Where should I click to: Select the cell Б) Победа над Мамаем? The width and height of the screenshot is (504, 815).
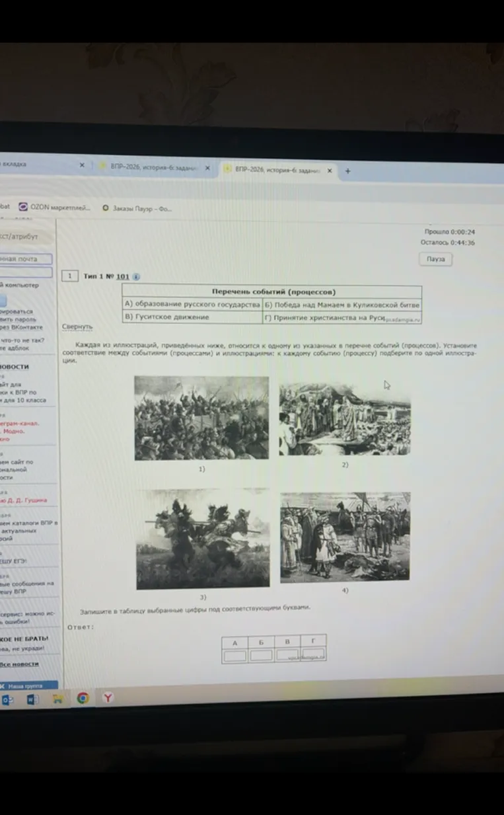[342, 305]
